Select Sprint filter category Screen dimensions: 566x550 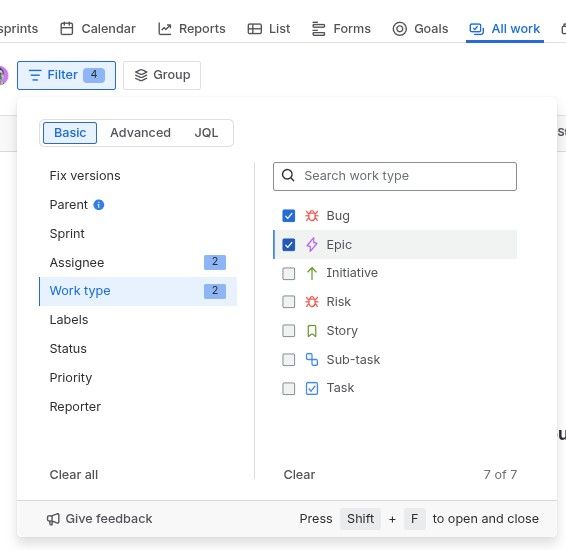(x=138, y=233)
